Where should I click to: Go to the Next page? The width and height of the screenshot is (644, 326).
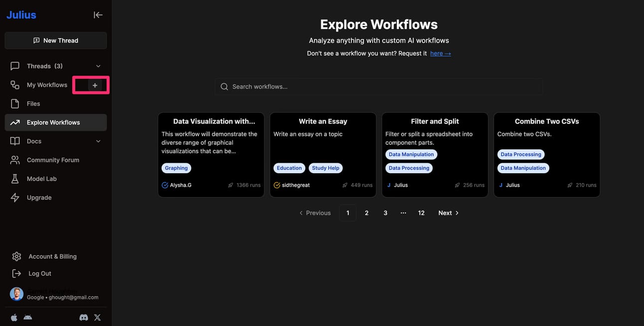tap(449, 213)
